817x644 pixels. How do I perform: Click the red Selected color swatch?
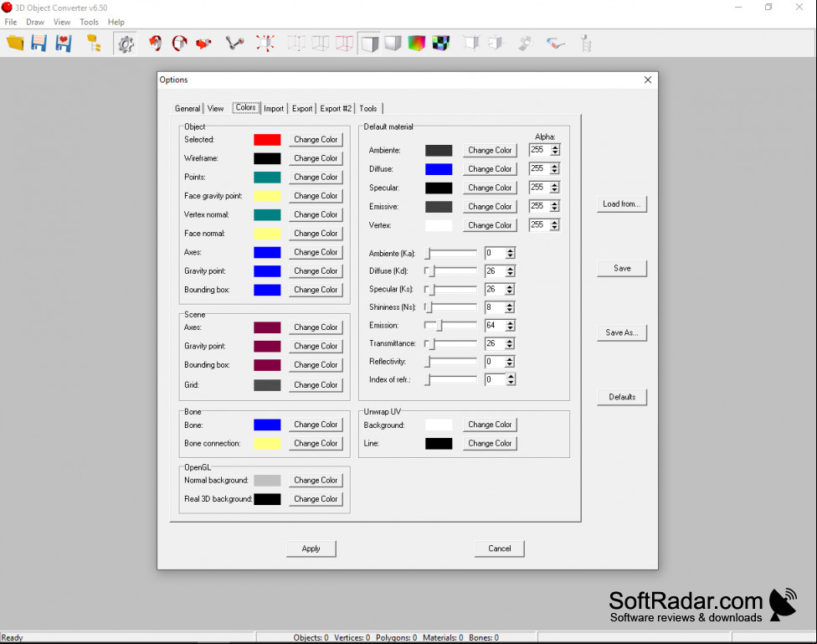[x=267, y=140]
